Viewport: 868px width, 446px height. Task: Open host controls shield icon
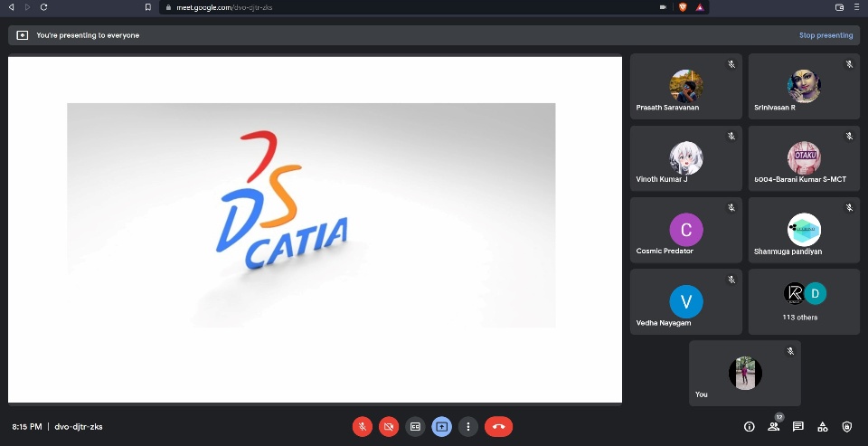pos(847,427)
